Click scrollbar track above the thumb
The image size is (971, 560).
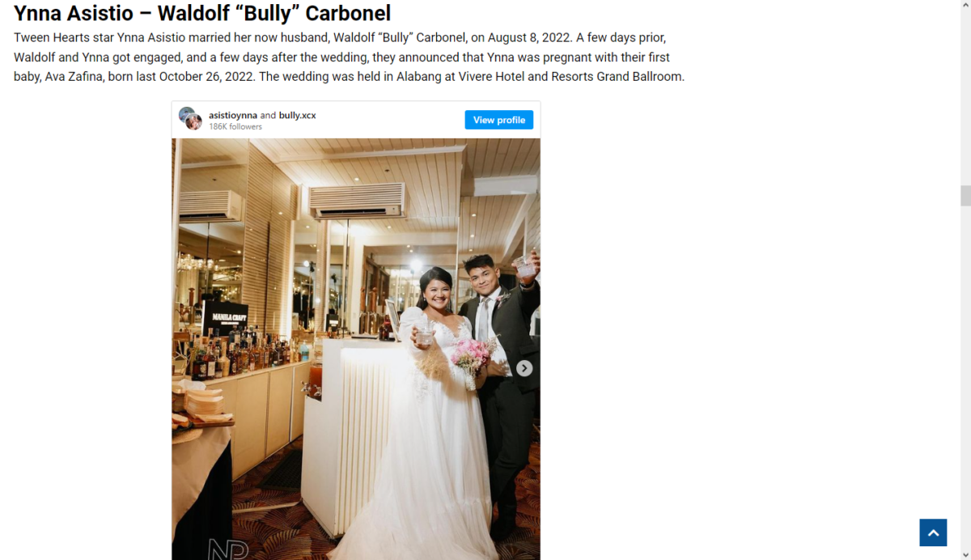click(x=965, y=97)
